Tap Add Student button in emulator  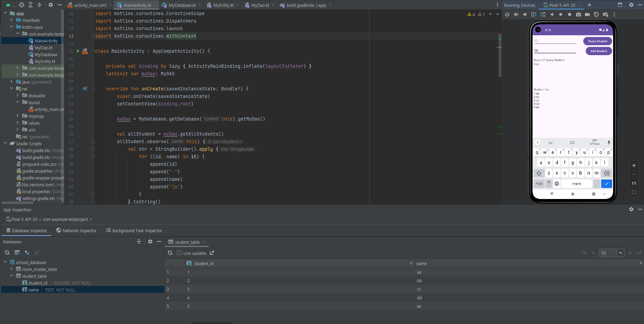pos(599,51)
